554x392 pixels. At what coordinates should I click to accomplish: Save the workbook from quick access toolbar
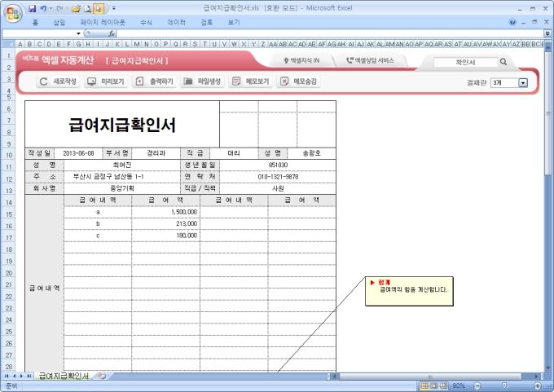32,8
